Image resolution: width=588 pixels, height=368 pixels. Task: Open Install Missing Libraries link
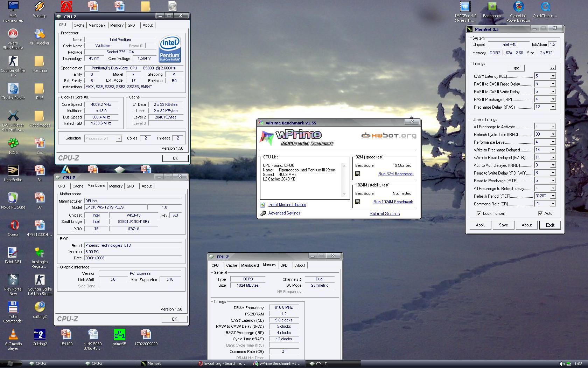coord(287,205)
